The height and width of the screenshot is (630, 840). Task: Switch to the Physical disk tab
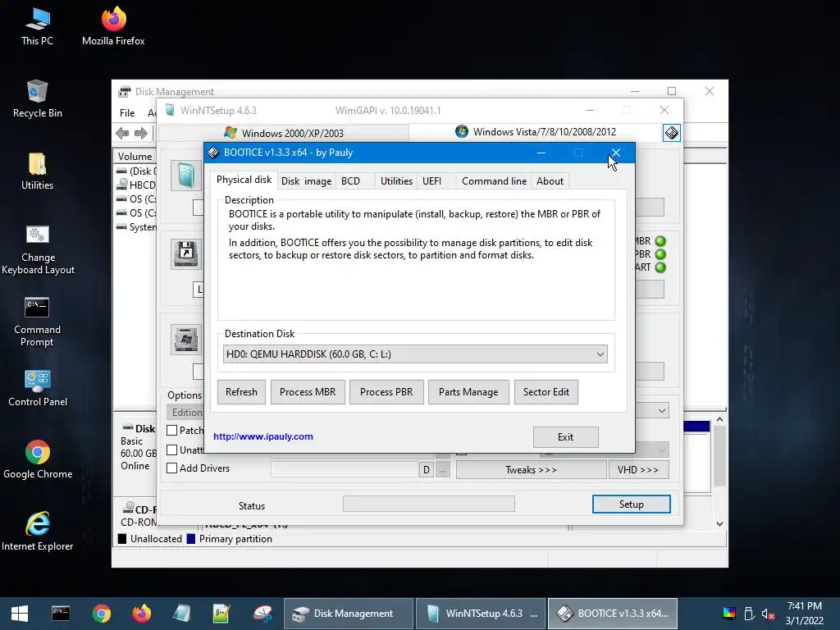click(x=244, y=180)
